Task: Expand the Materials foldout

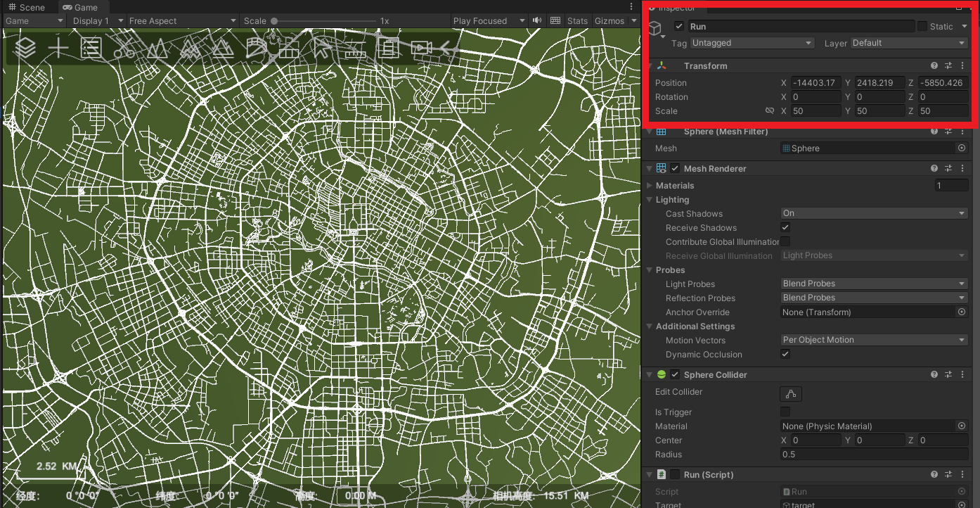Action: [x=649, y=185]
